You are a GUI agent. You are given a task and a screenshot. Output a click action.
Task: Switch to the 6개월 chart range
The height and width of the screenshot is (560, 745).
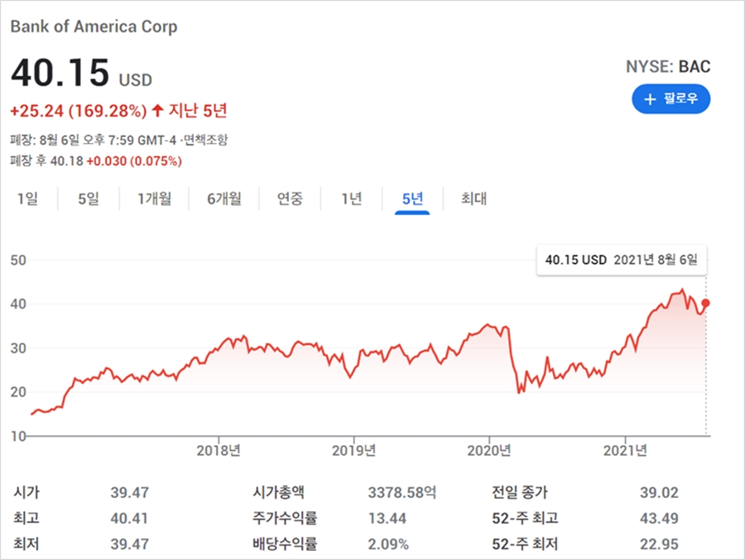click(x=224, y=199)
